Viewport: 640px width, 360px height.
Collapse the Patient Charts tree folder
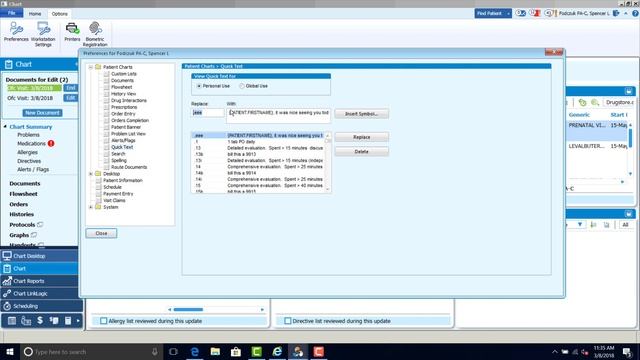click(91, 67)
